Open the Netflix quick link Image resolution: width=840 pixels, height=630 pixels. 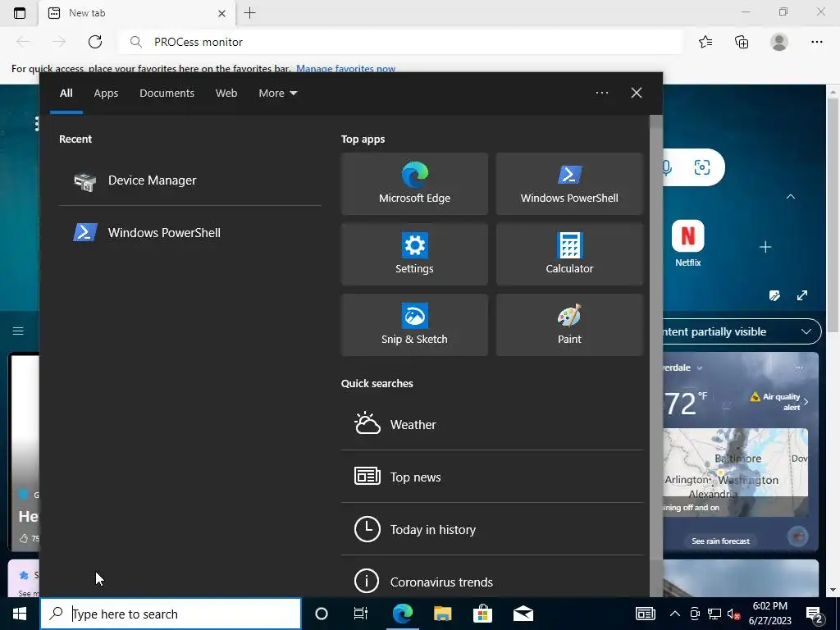pyautogui.click(x=688, y=243)
